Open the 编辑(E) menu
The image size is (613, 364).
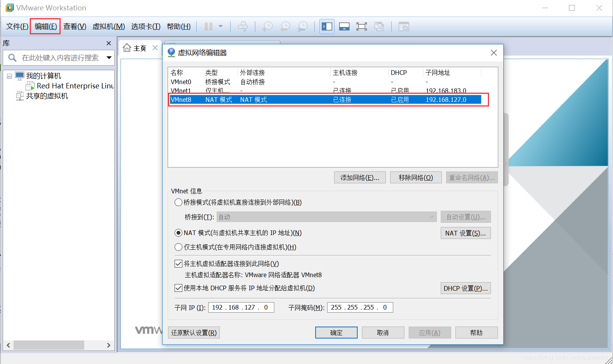pyautogui.click(x=46, y=26)
